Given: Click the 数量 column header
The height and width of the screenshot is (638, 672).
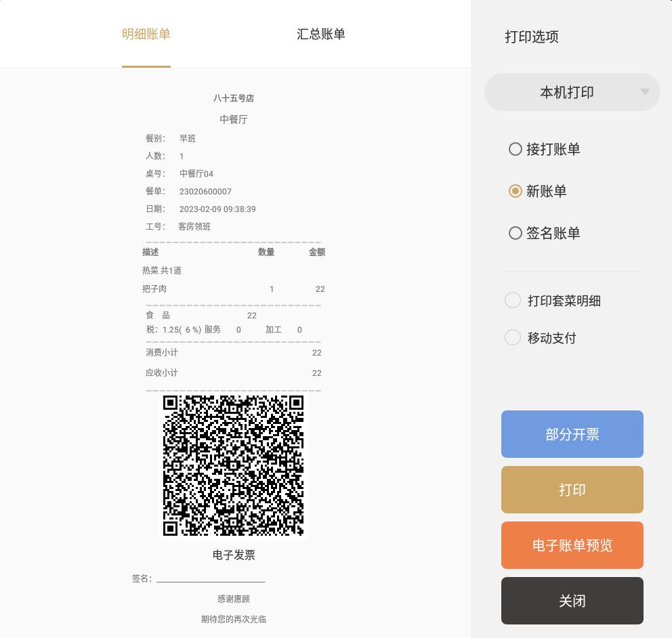Looking at the screenshot, I should (x=266, y=252).
